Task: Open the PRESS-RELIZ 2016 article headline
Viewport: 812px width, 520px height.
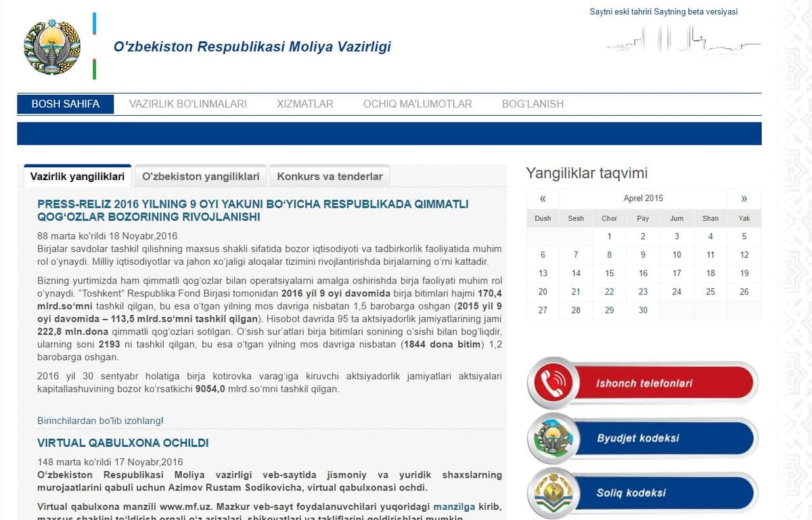Action: pyautogui.click(x=253, y=211)
